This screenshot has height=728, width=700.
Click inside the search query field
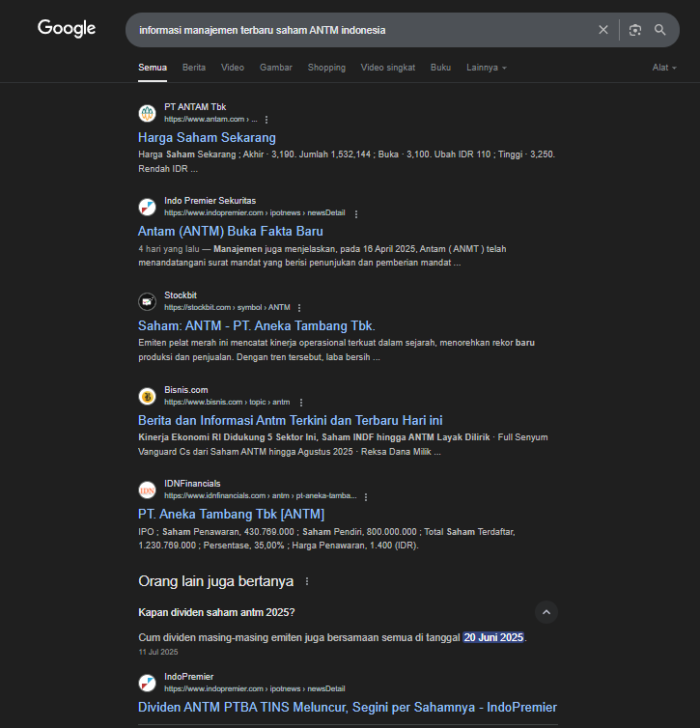(x=362, y=30)
